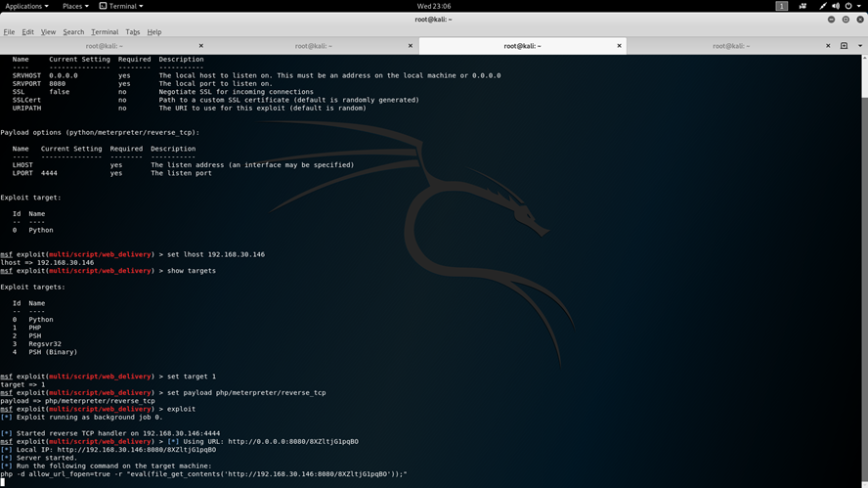Click 'Started reverse TCP handler' line
The width and height of the screenshot is (868, 488).
click(110, 433)
